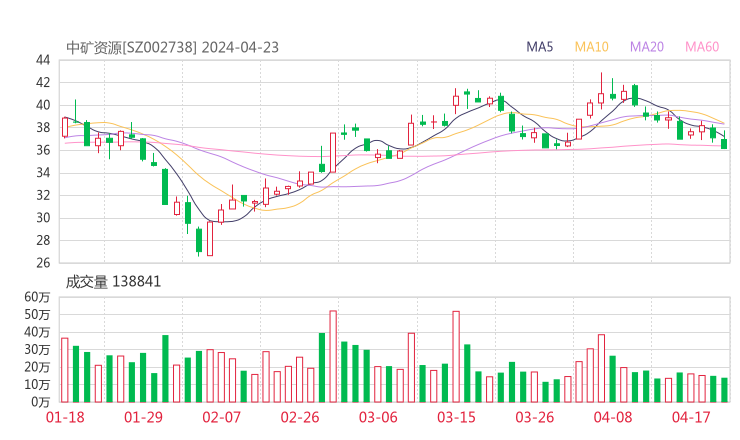Click the 60万 volume axis label
Image resolution: width=740 pixels, height=440 pixels.
(x=37, y=297)
